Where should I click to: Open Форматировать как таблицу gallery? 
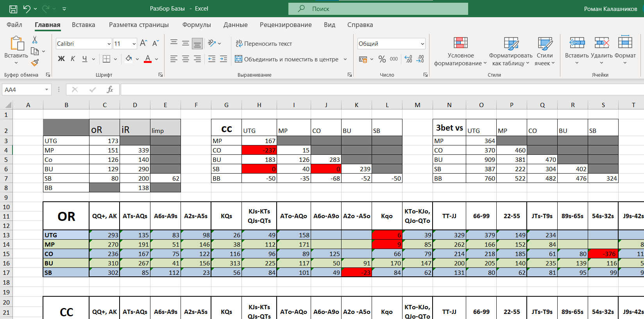coord(511,51)
